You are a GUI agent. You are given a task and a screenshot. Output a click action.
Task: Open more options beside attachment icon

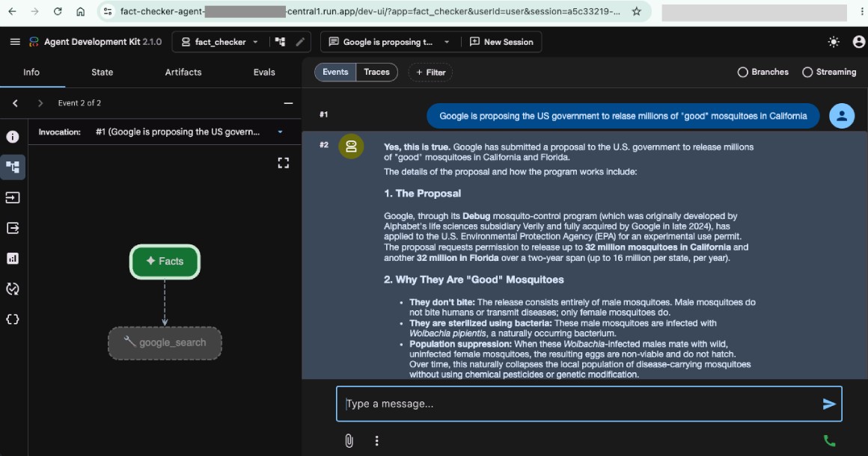click(377, 440)
